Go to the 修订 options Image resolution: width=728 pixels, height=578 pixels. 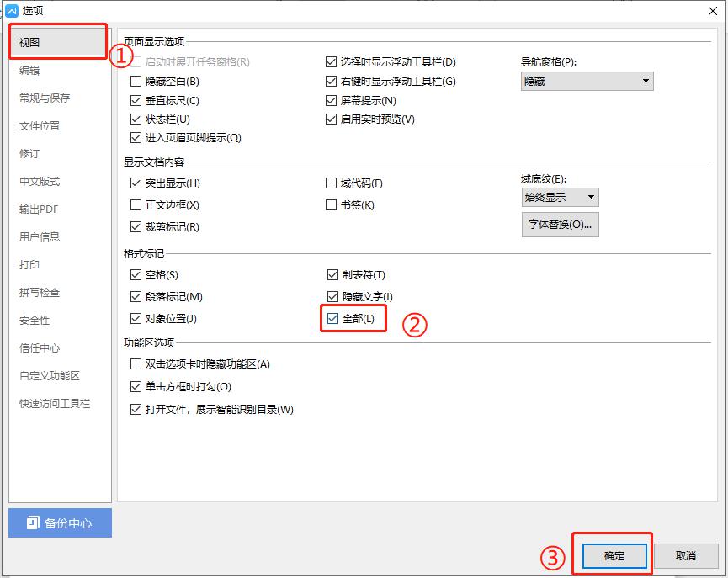coord(29,154)
